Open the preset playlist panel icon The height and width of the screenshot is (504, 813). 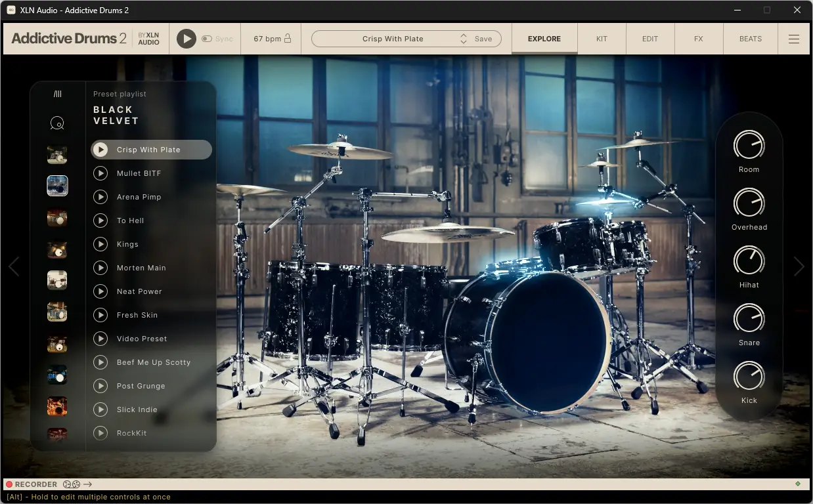click(57, 94)
